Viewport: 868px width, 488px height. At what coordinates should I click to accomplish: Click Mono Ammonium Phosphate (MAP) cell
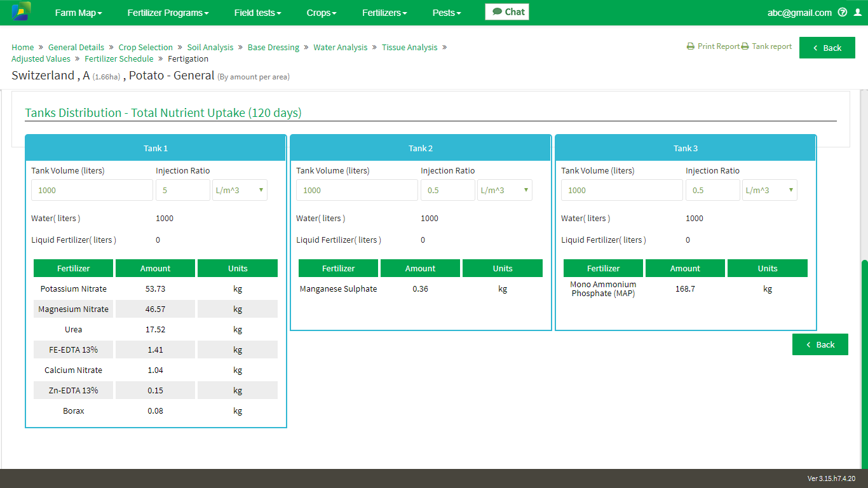point(604,289)
